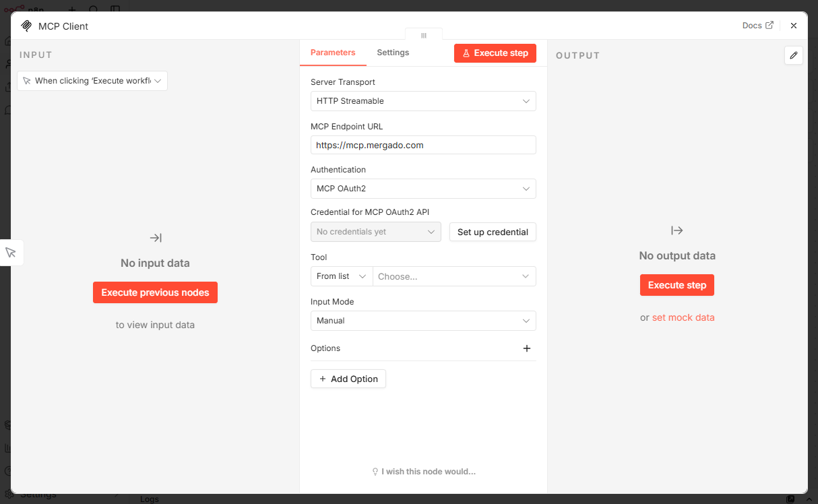Click the MCP Client node logo icon
This screenshot has height=504, width=818.
(26, 26)
